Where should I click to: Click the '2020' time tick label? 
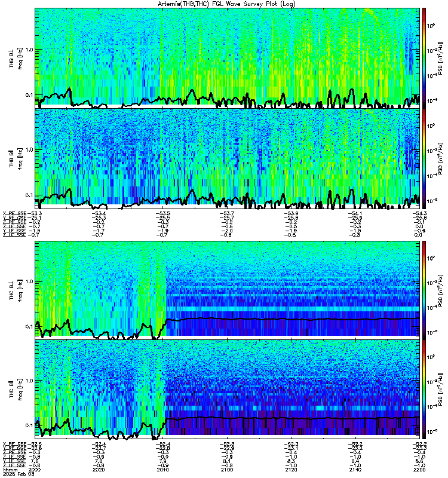pos(99,470)
